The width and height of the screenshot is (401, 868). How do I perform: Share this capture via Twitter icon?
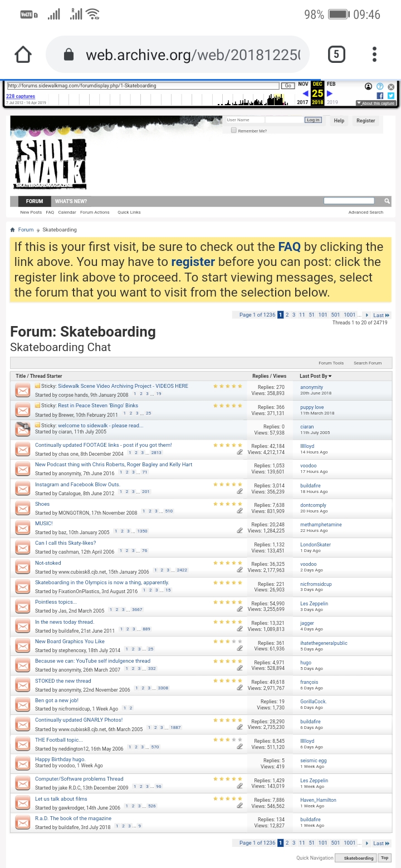click(390, 96)
